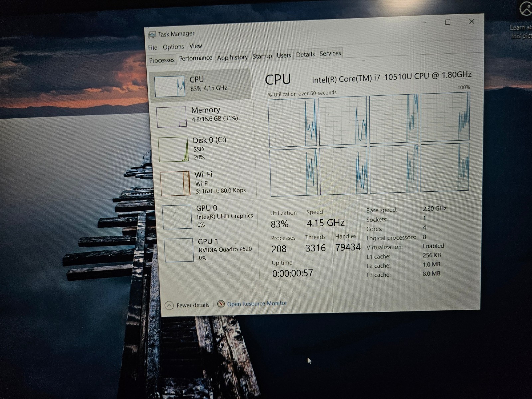Click the top-right logical processor graph
Viewport: 532px width, 399px height.
point(446,117)
